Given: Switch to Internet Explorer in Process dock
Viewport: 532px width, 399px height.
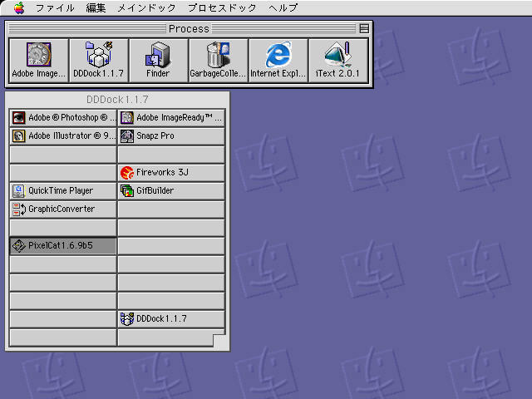Looking at the screenshot, I should click(x=278, y=61).
